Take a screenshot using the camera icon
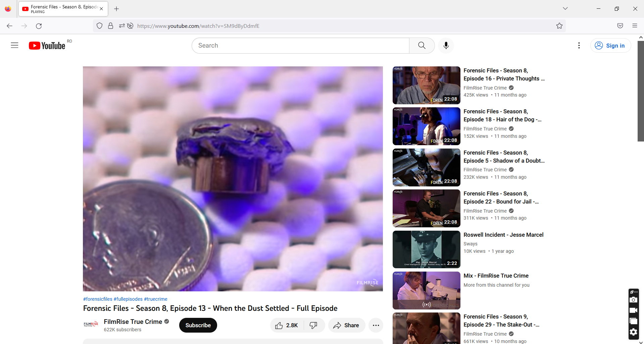 pyautogui.click(x=634, y=299)
